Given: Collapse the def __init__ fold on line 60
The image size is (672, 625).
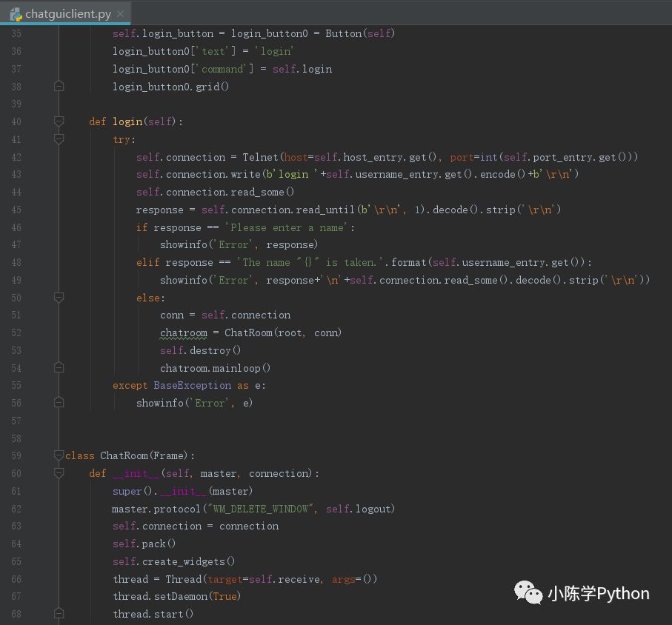Looking at the screenshot, I should (x=59, y=473).
